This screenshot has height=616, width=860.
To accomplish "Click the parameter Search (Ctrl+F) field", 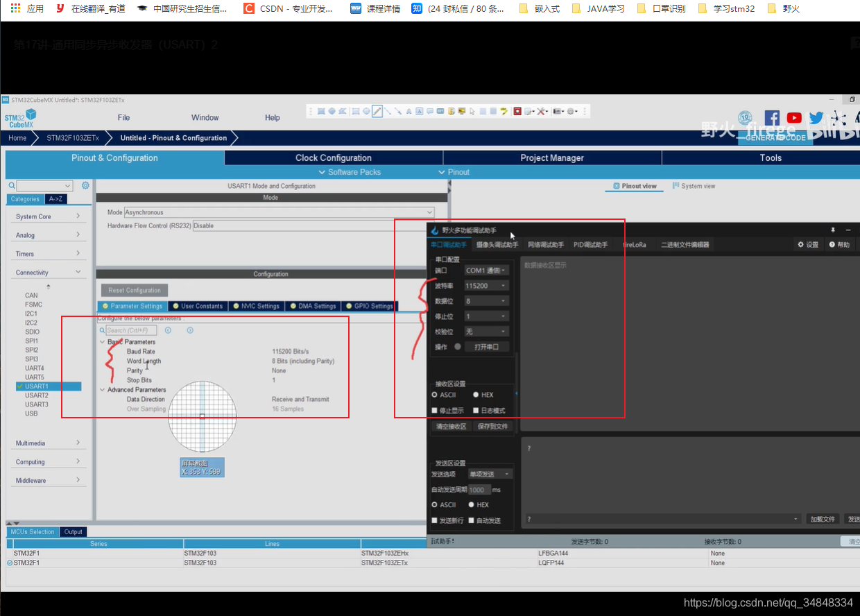I will click(x=131, y=330).
